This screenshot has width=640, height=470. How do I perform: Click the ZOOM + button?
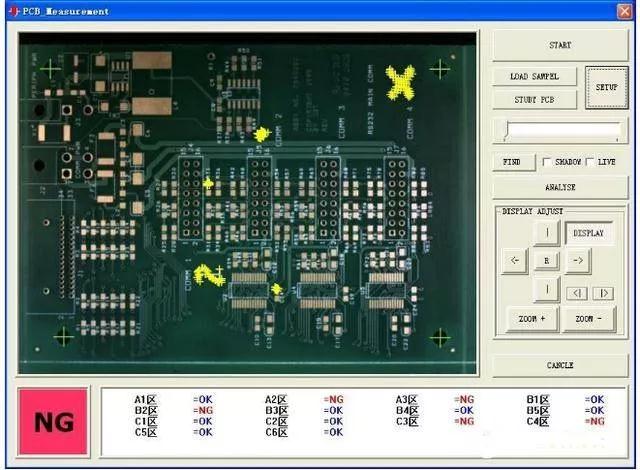click(x=532, y=319)
